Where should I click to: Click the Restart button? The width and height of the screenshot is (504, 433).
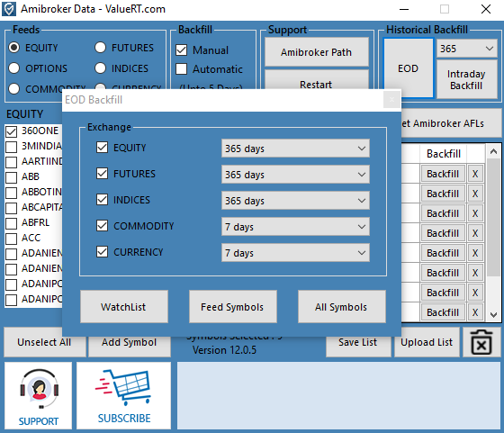[316, 80]
